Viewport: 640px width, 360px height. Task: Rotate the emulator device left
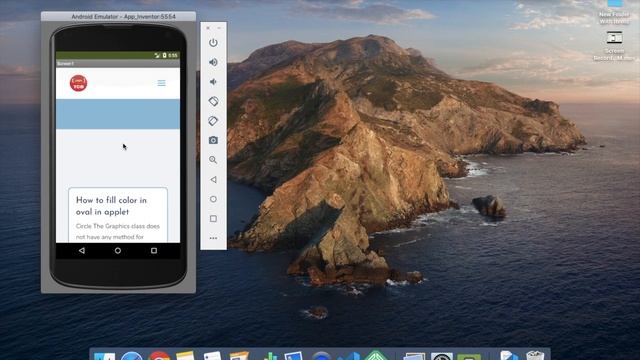[x=213, y=101]
